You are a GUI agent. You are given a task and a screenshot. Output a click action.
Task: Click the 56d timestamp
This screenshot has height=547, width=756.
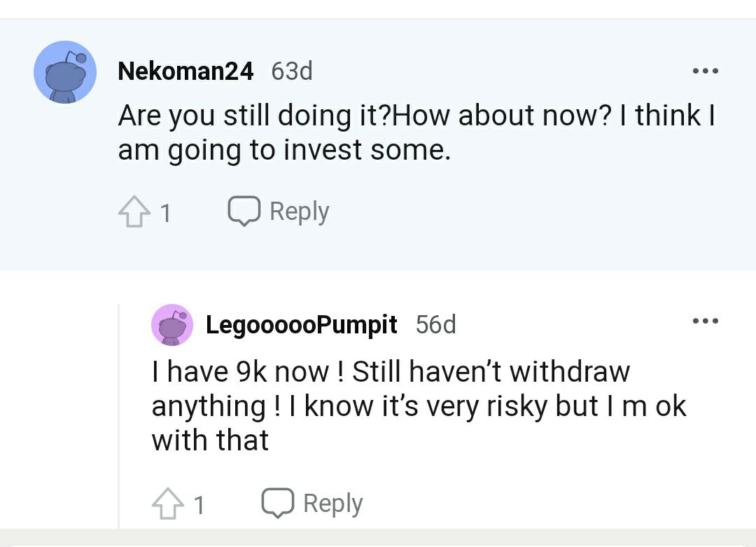tap(436, 324)
